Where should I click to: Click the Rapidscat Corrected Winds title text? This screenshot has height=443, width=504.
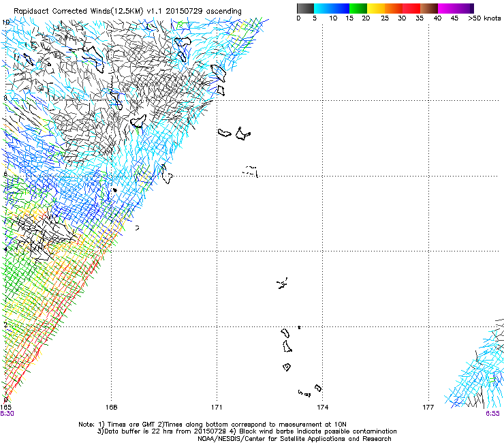pos(127,12)
